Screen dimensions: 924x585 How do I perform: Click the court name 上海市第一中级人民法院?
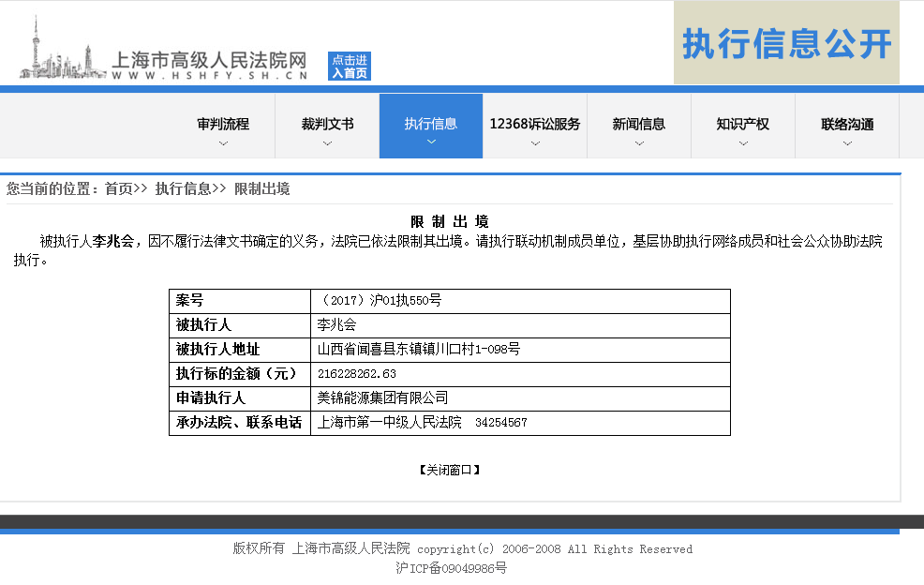(389, 422)
